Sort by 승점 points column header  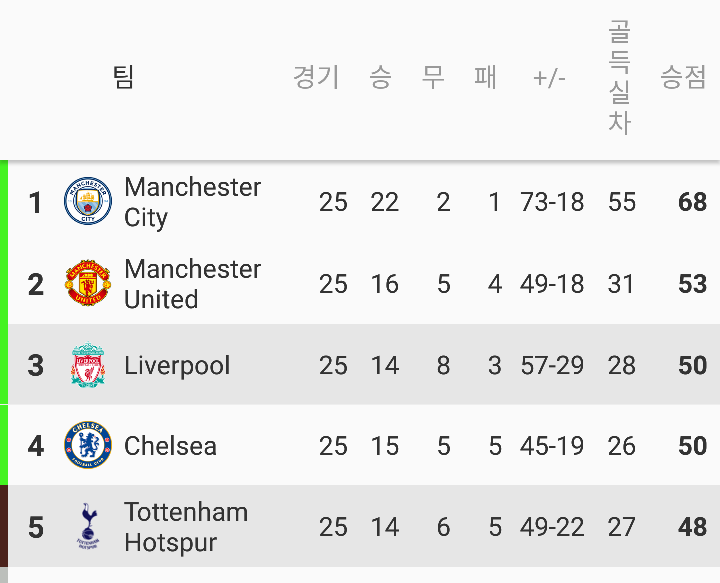pyautogui.click(x=683, y=77)
